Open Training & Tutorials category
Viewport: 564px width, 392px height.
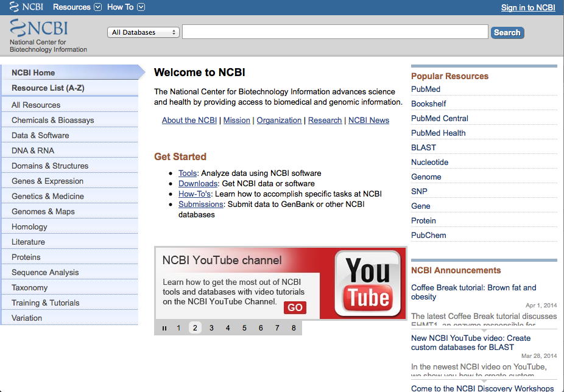click(x=70, y=303)
